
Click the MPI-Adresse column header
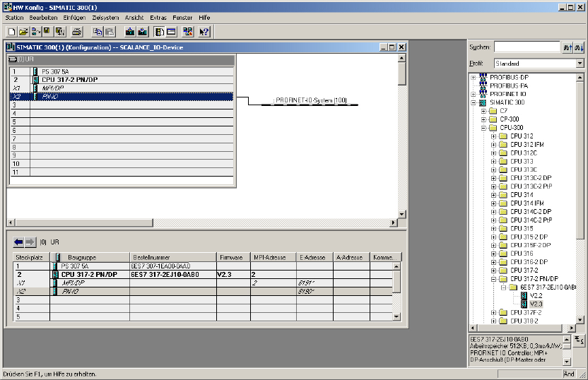pyautogui.click(x=274, y=258)
